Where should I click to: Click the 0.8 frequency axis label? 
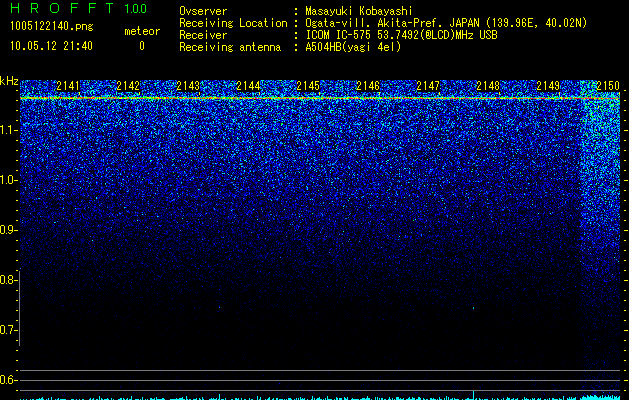8,280
